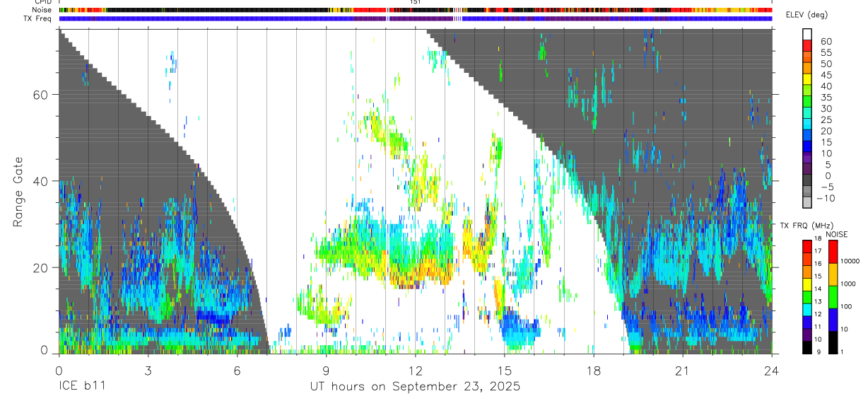868x401 pixels.
Task: Click the '35' label on ELEV colorbar
Action: [x=826, y=97]
